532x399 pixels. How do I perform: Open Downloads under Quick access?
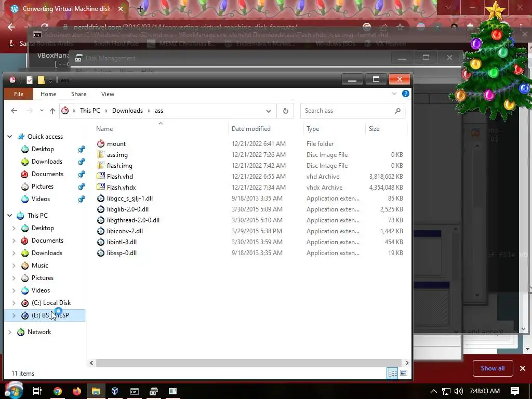point(47,162)
